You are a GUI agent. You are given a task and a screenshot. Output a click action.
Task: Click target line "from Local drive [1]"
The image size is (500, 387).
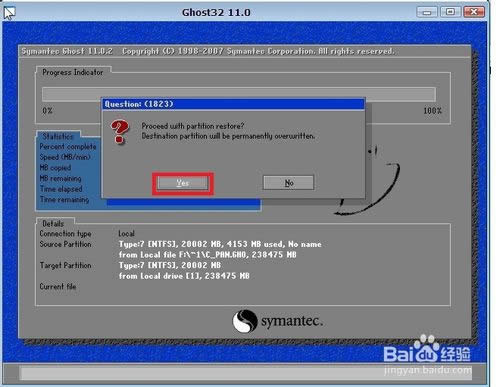coord(184,276)
